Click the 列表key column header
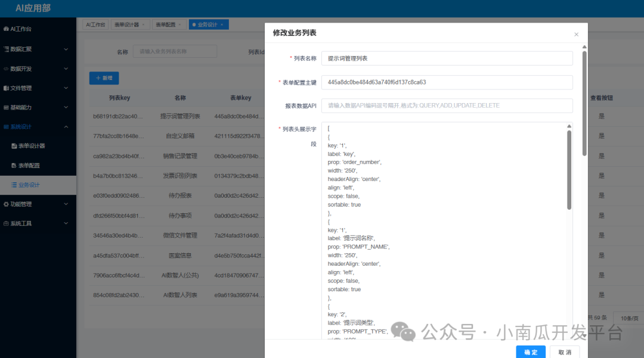This screenshot has height=358, width=644. [x=119, y=98]
